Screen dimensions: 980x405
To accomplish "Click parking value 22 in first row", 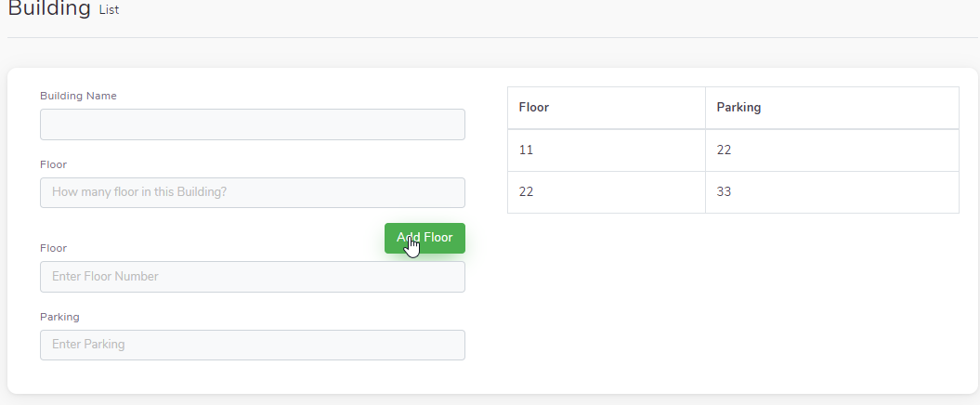I will click(x=832, y=150).
